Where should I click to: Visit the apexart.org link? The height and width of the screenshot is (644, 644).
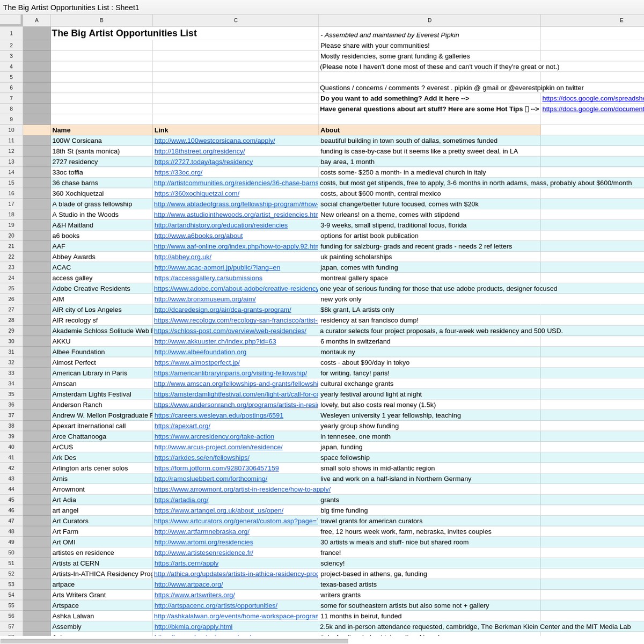click(182, 426)
